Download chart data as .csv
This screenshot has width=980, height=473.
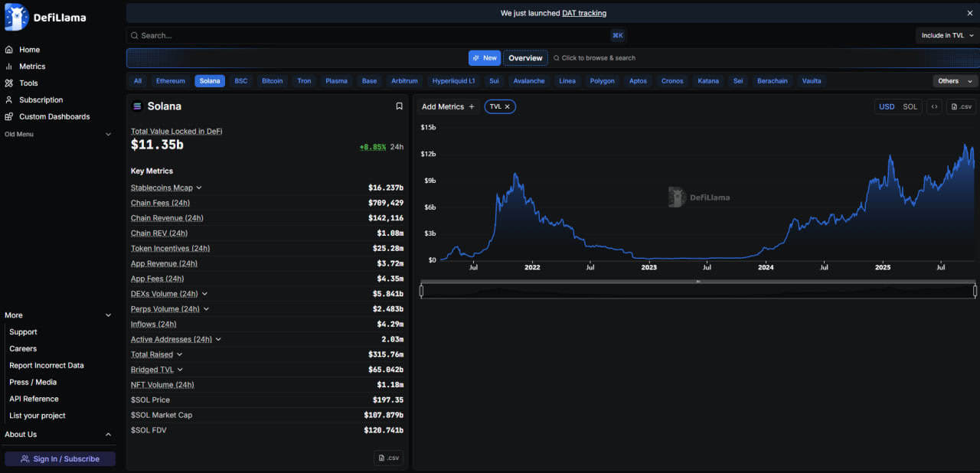tap(961, 106)
